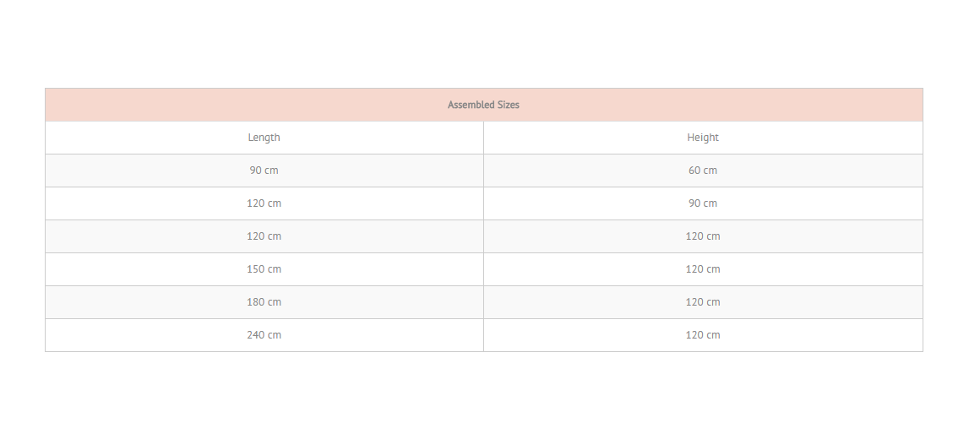This screenshot has height=439, width=980.
Task: Click height cell beside 180 cm length
Action: 703,302
